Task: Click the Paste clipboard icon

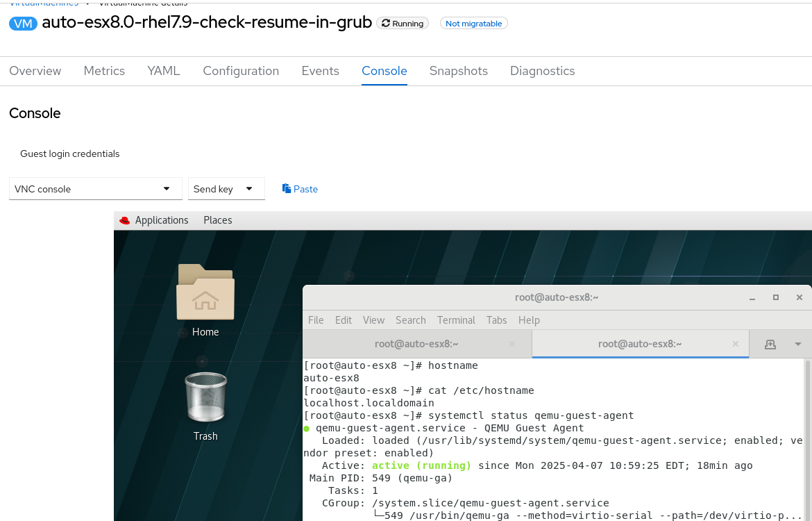Action: pos(287,189)
